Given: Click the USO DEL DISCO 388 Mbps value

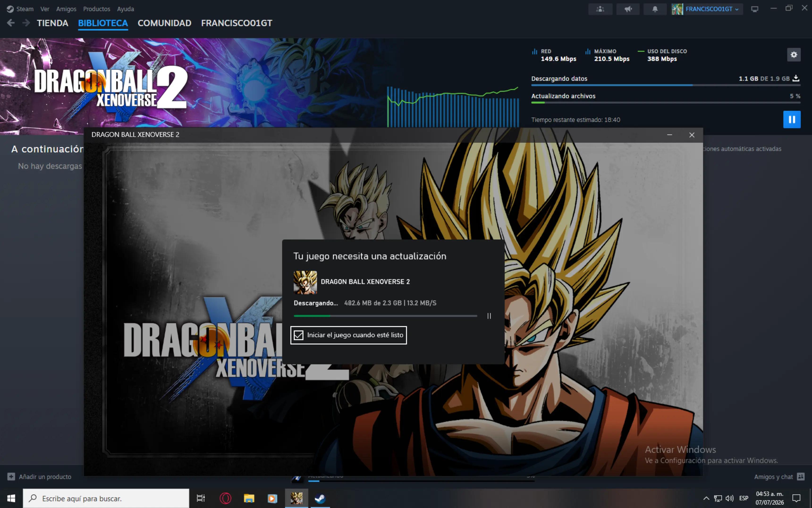Looking at the screenshot, I should (x=662, y=59).
